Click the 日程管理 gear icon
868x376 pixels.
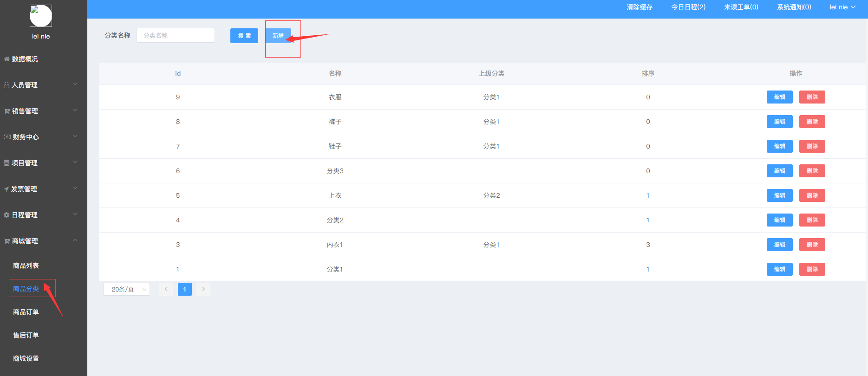(x=7, y=215)
